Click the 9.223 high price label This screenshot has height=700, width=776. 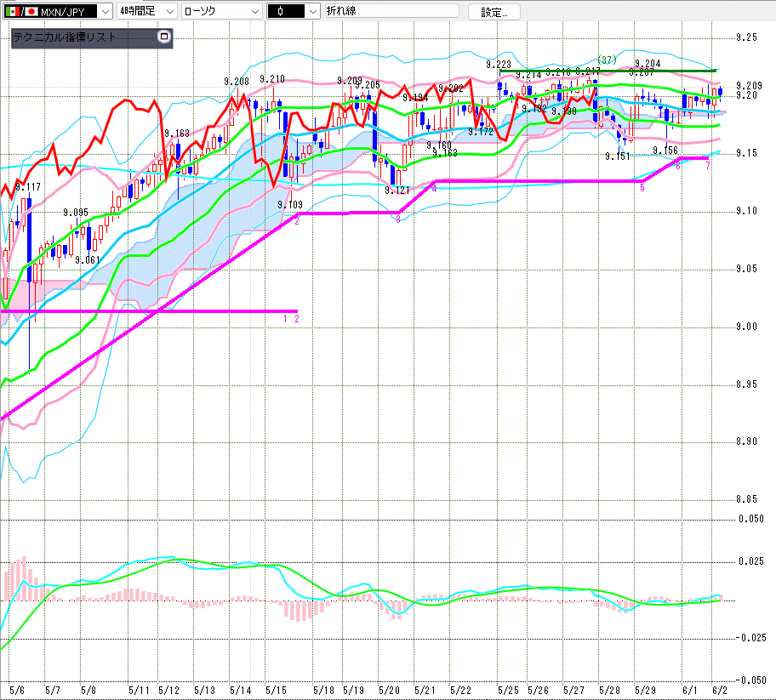[499, 65]
